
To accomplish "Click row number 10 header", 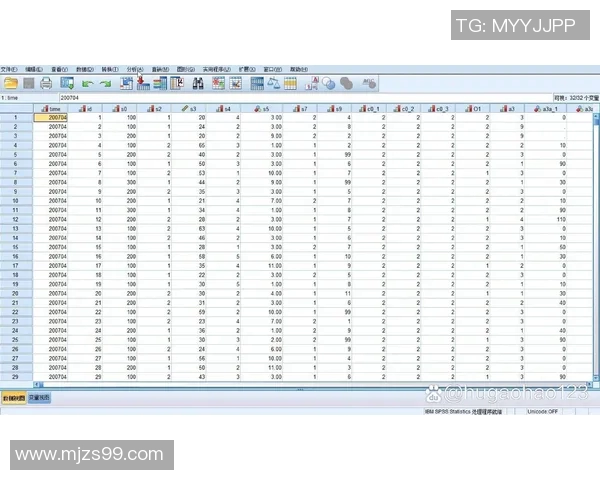I will (x=15, y=201).
